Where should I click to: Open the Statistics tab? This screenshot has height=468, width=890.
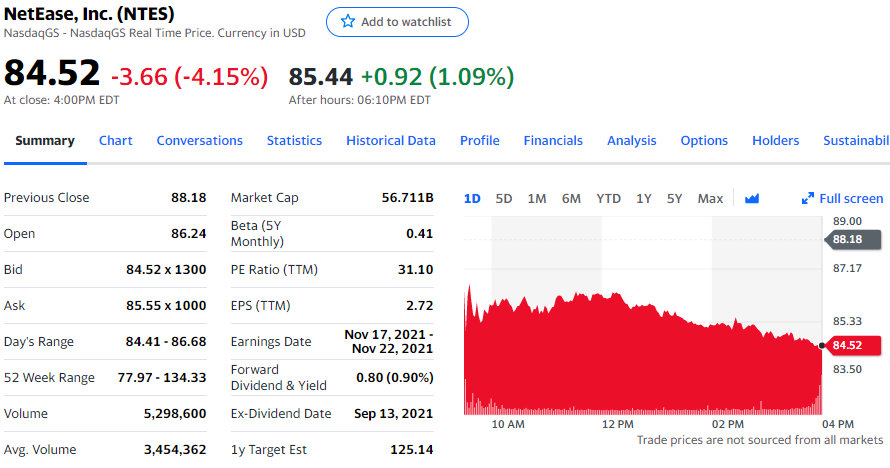pyautogui.click(x=294, y=140)
